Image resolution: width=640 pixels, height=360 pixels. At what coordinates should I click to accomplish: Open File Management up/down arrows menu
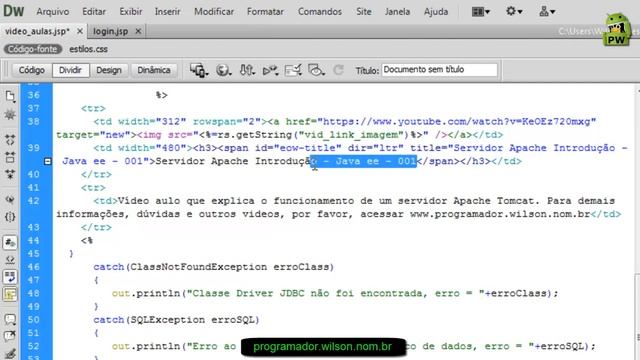coord(247,70)
